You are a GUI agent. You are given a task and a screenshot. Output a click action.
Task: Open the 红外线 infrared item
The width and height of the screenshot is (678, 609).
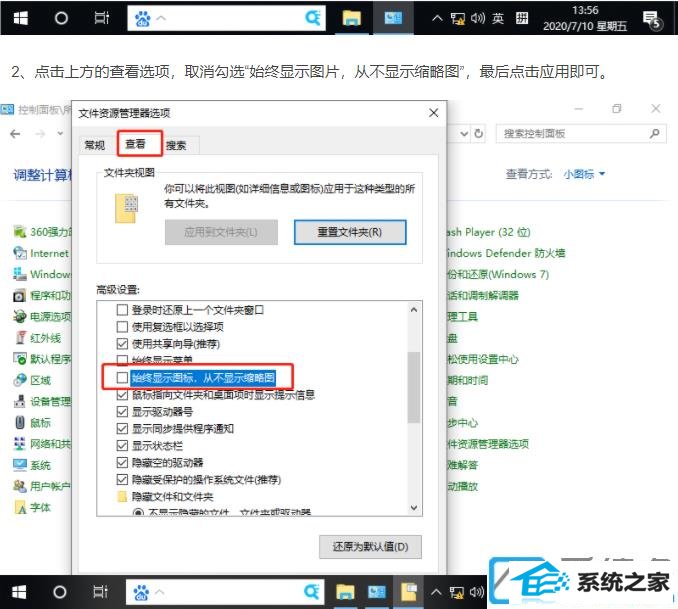(x=38, y=338)
